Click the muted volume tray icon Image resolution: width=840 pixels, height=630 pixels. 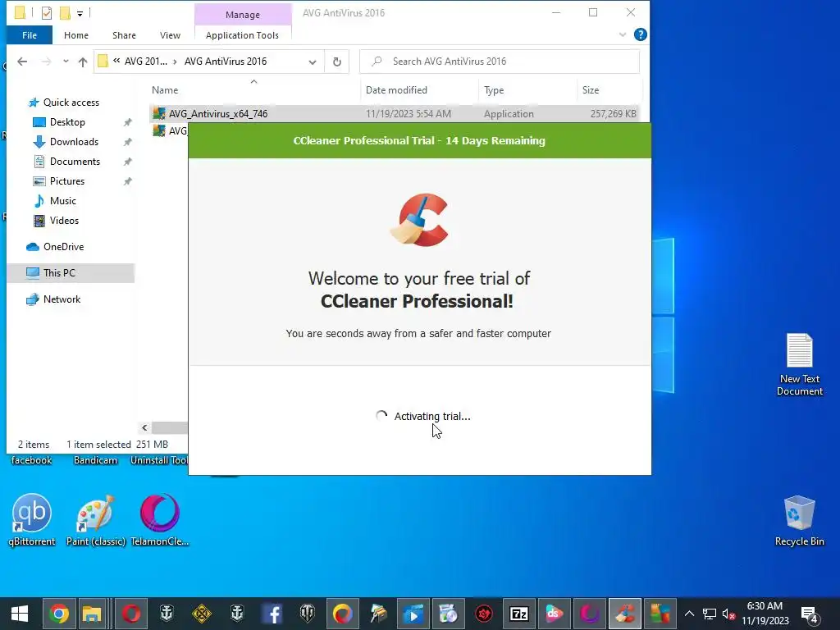728,614
